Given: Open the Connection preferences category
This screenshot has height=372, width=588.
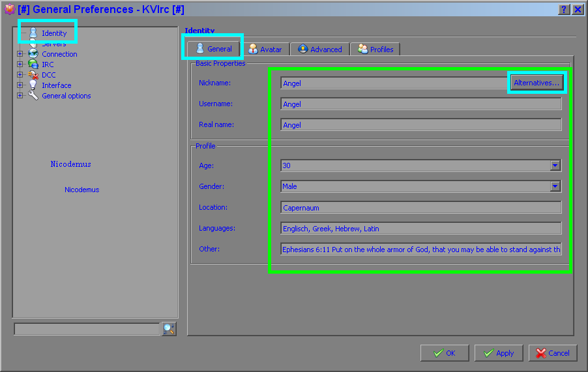Looking at the screenshot, I should coord(59,54).
